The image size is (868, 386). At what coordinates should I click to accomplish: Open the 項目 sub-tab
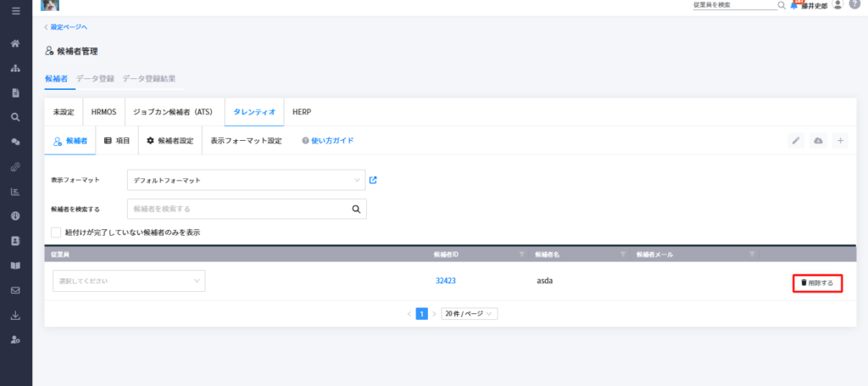click(117, 141)
